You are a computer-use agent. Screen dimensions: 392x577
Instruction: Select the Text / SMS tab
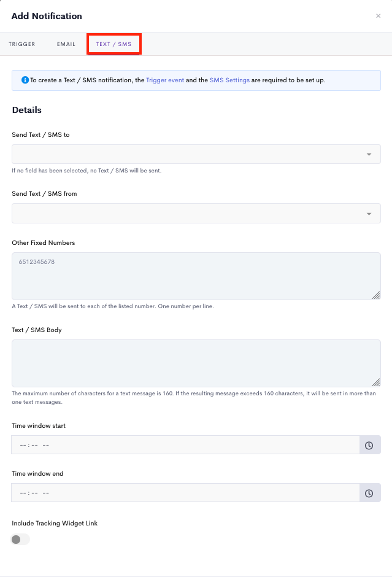pyautogui.click(x=113, y=44)
